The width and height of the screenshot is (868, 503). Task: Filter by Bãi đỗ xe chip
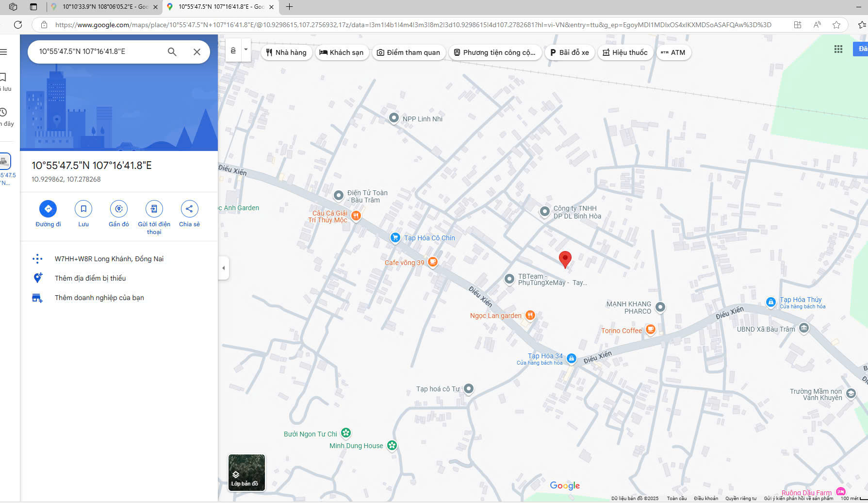(x=570, y=52)
